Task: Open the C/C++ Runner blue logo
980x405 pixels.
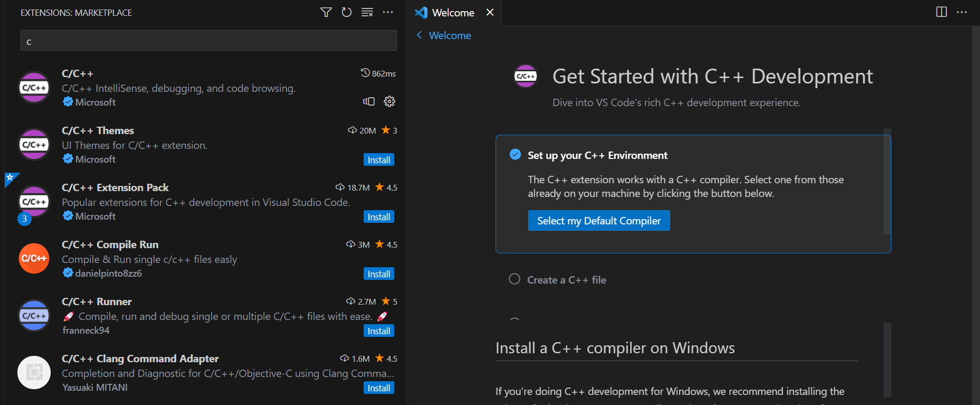Action: point(34,315)
